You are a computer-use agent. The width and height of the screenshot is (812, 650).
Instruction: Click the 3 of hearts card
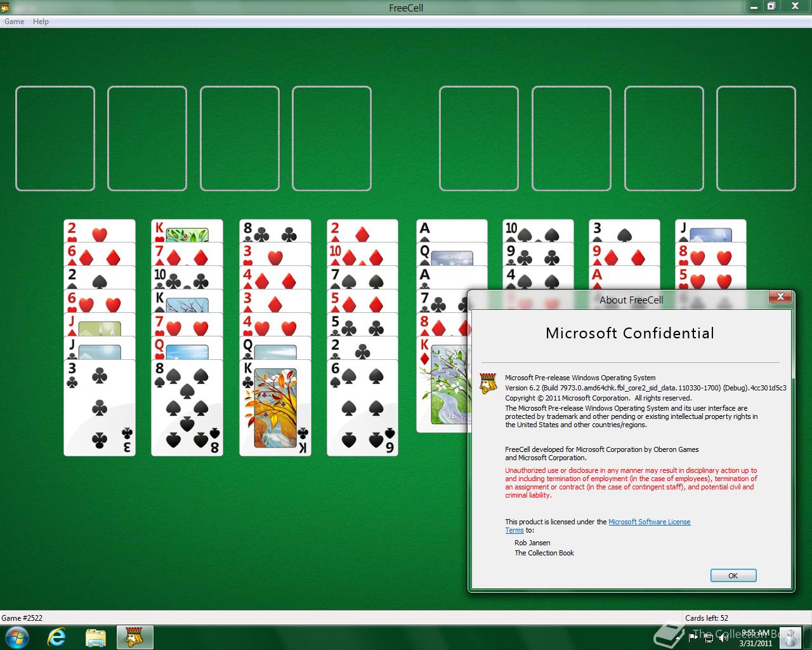275,255
